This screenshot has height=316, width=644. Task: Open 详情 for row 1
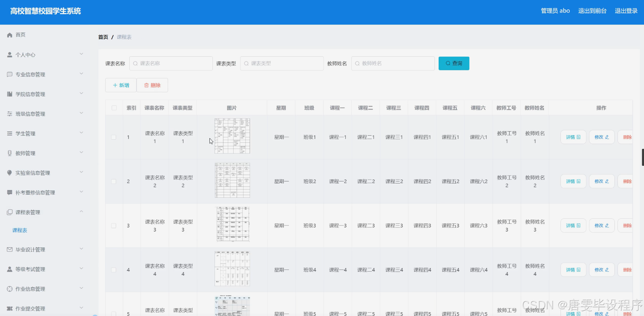573,137
